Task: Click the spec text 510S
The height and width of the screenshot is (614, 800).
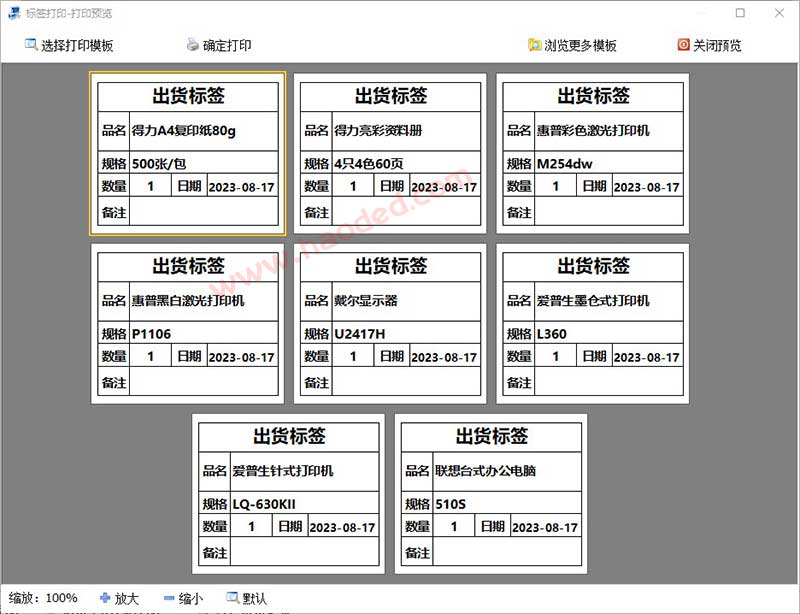Action: (x=451, y=504)
